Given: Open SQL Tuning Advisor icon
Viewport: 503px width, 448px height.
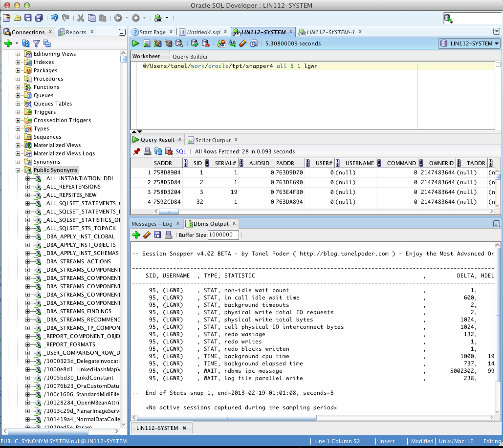Looking at the screenshot, I should [179, 43].
